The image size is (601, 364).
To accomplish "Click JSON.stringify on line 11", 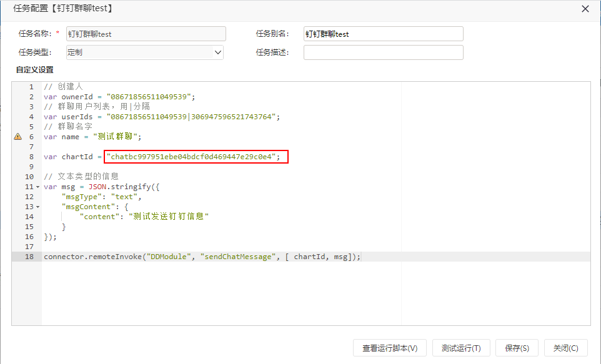I will coord(119,187).
